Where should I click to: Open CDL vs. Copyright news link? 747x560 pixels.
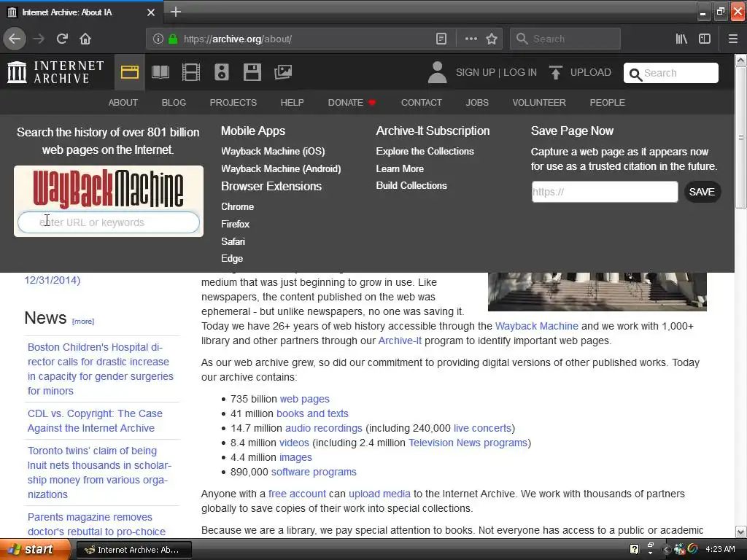click(x=95, y=421)
